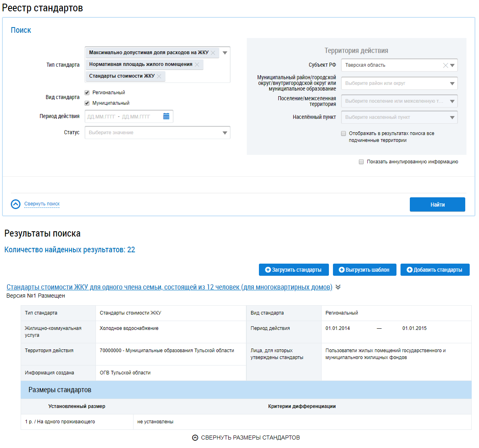Click the 'Свернуть размеры стандартов' arrow icon

195,437
